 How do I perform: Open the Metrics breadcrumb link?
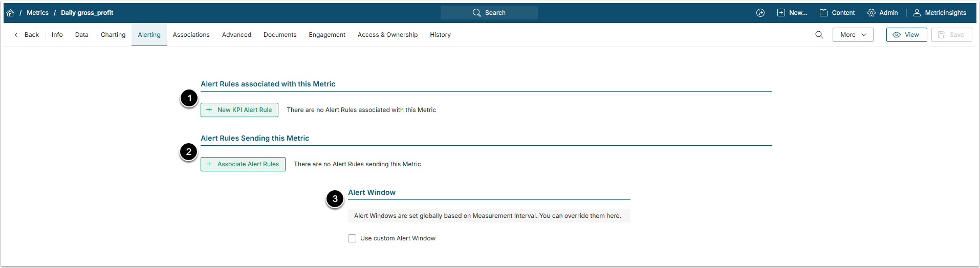coord(37,13)
